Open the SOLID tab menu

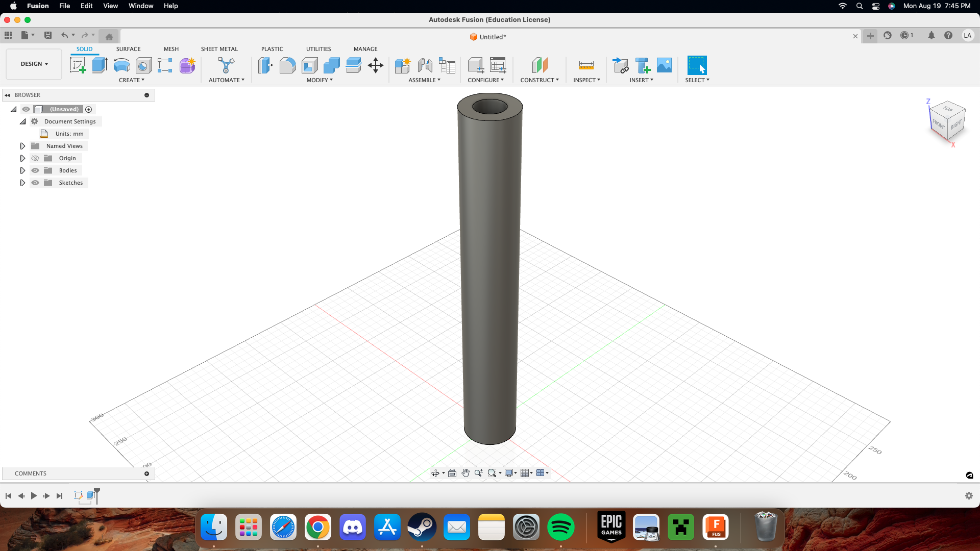[x=84, y=48]
